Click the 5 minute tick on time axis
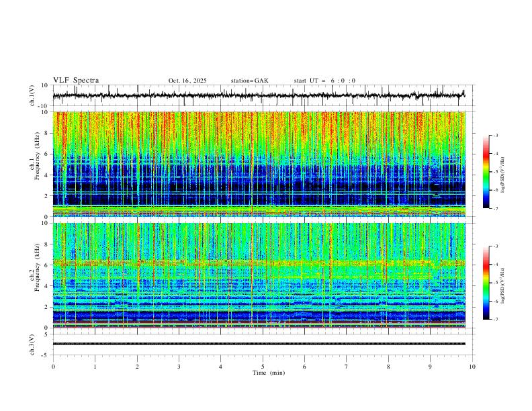Image resolution: width=532 pixels, height=411 pixels. click(x=263, y=367)
